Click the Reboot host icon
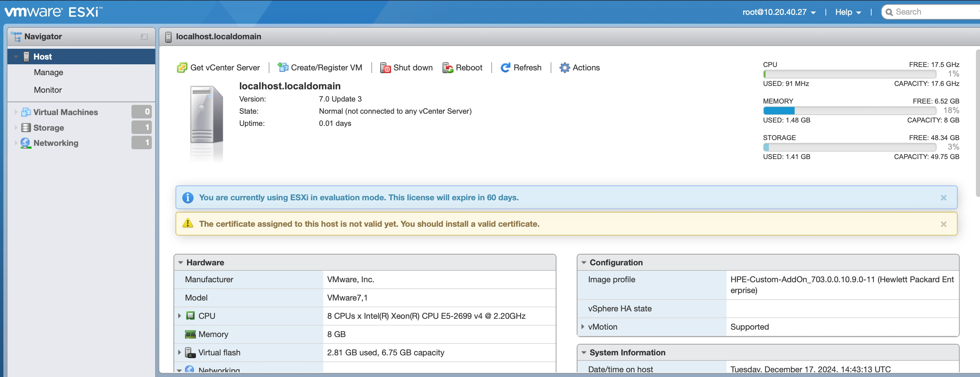This screenshot has height=377, width=980. point(448,67)
